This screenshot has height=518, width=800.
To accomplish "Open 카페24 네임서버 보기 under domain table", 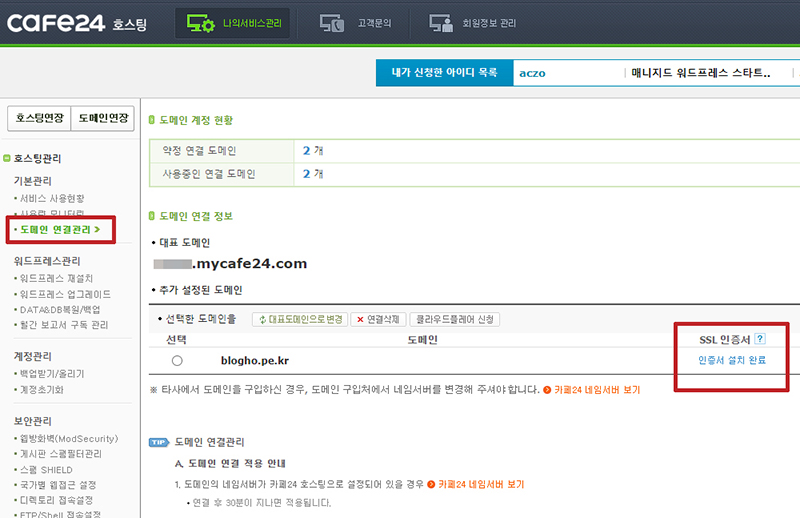I will pos(591,390).
